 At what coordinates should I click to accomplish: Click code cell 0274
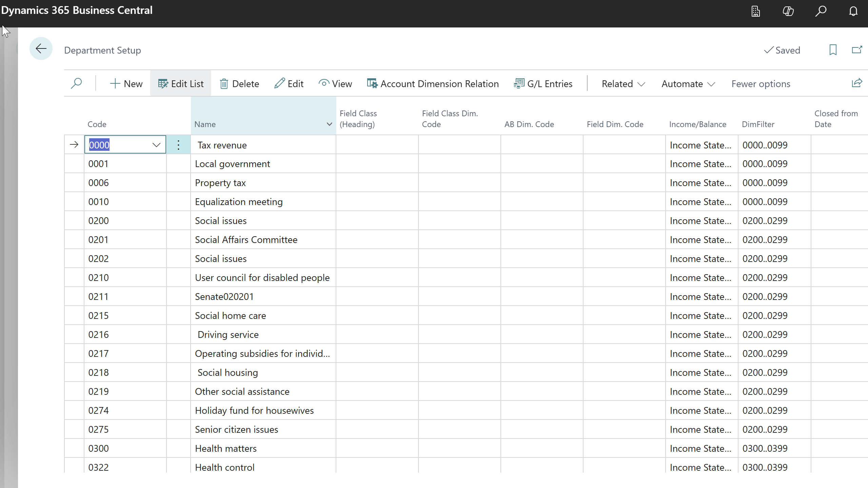tap(125, 411)
